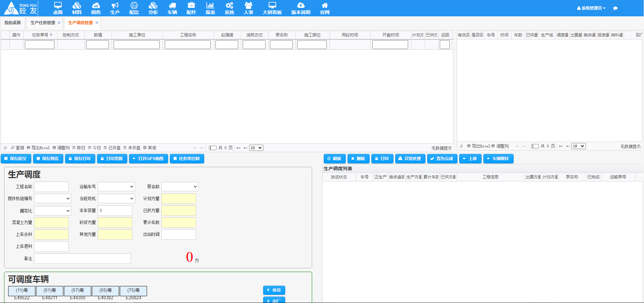Click the 休息 button near vehicles
The image size is (644, 303).
click(x=274, y=290)
